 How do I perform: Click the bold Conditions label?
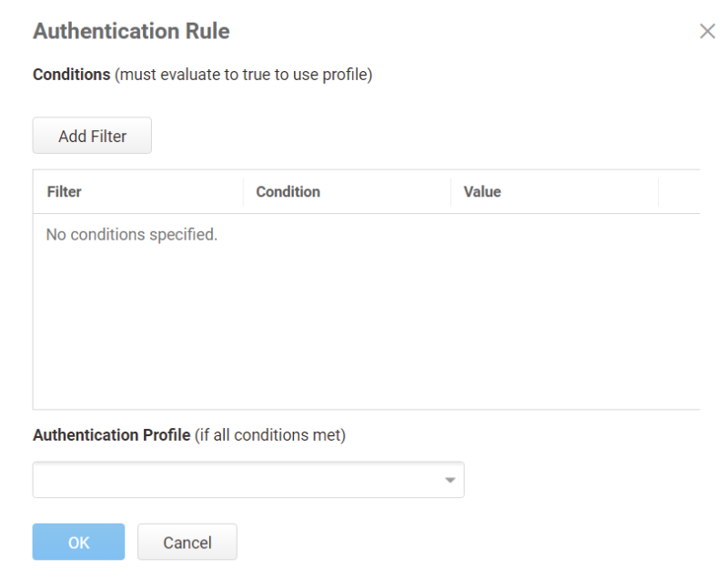pyautogui.click(x=71, y=75)
